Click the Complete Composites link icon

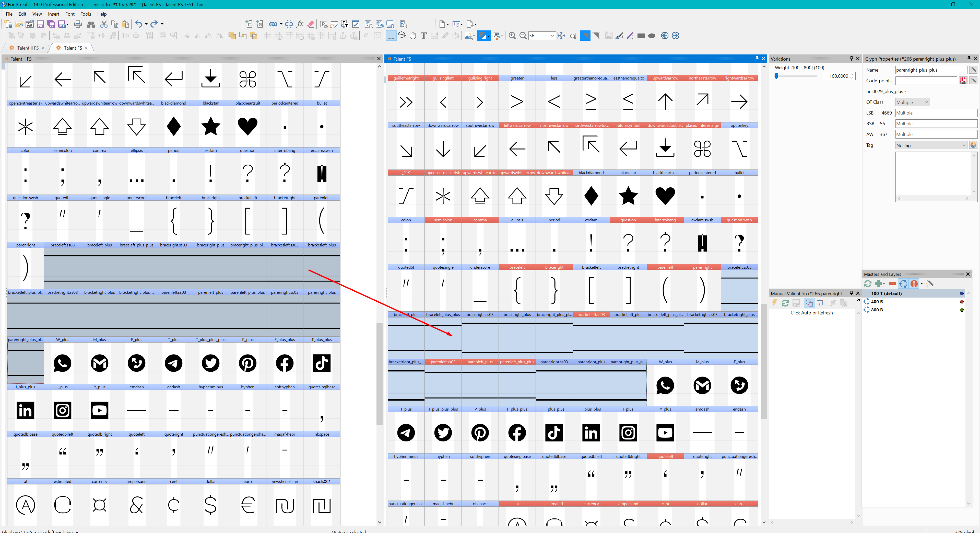point(273,24)
